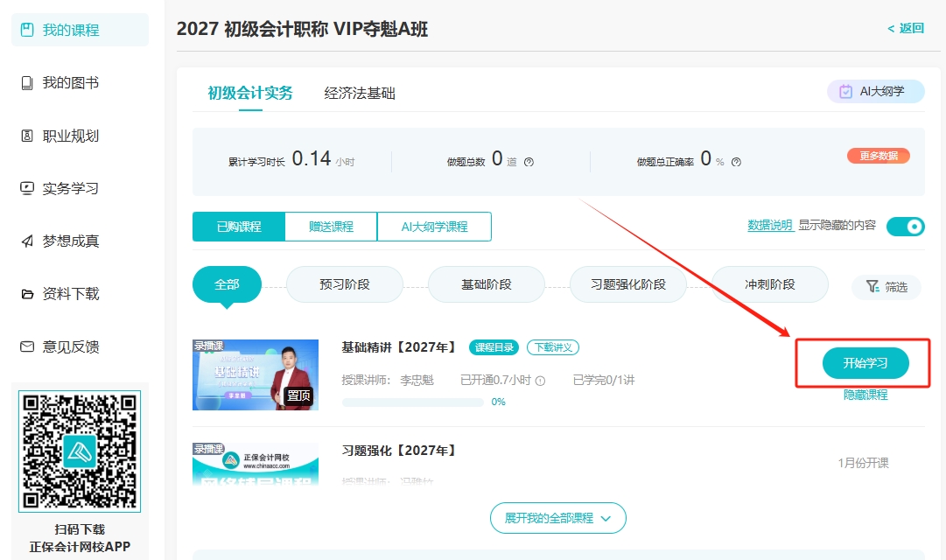This screenshot has width=946, height=560.
Task: Click the 实务学习 screen icon in sidebar
Action: pyautogui.click(x=27, y=188)
